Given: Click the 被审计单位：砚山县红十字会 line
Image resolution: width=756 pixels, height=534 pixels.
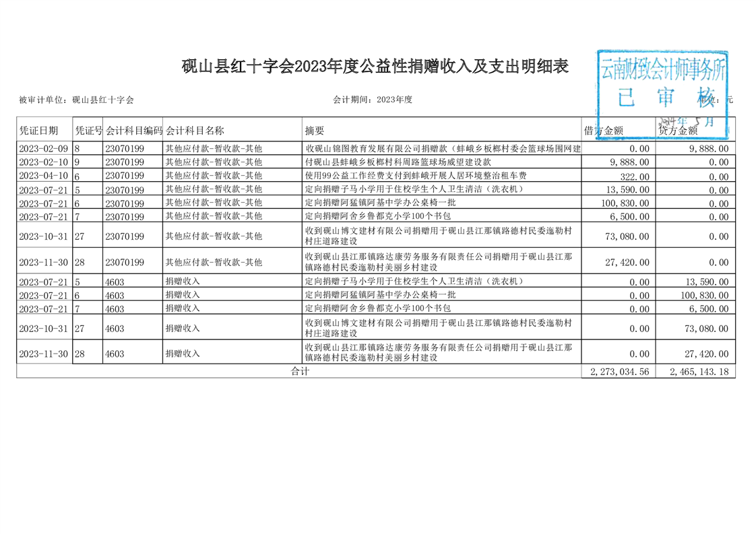Looking at the screenshot, I should click(x=76, y=100).
